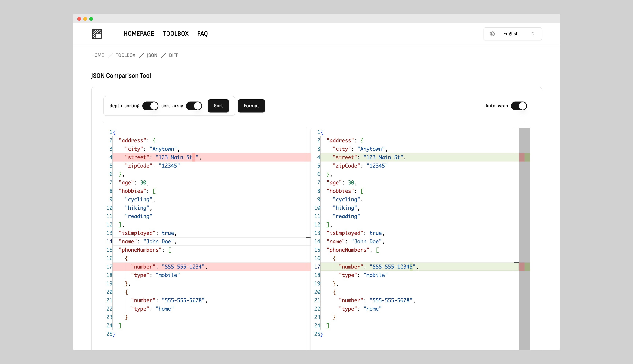Click the sort-array toggle icon

[x=194, y=106]
